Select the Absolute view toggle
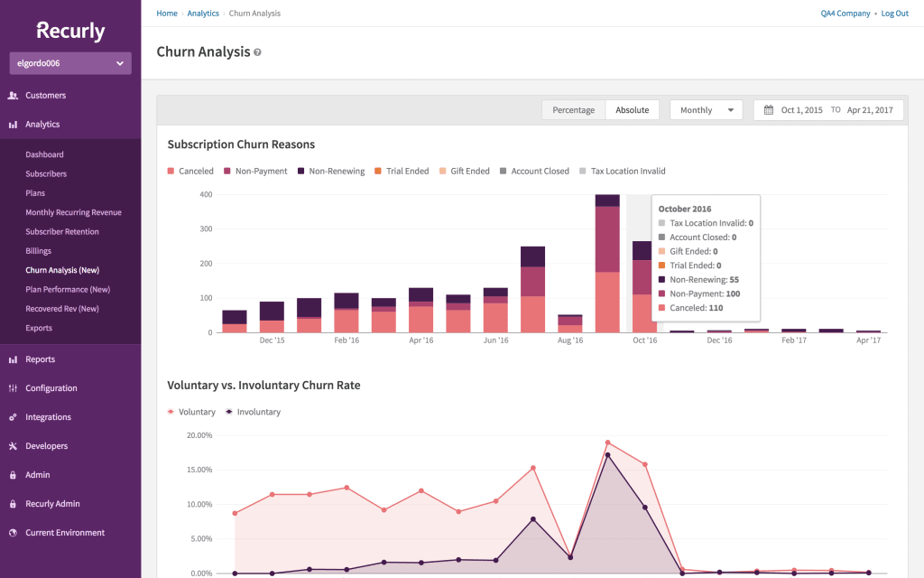 [633, 109]
